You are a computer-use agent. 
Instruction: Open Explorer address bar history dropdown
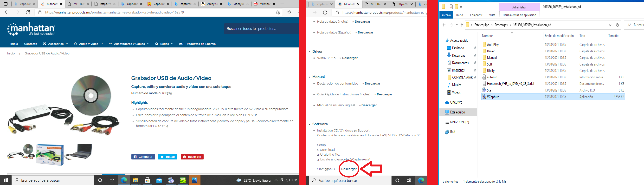(610, 25)
